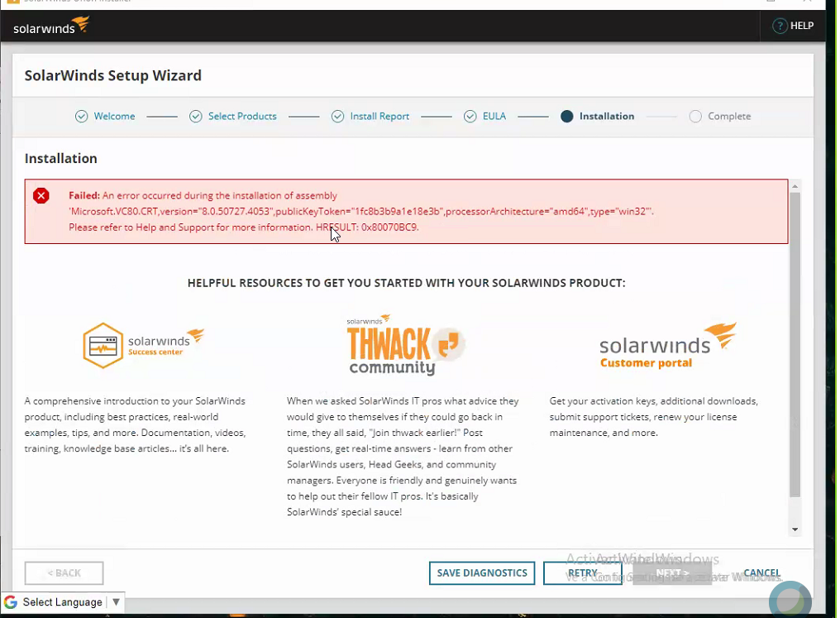Click the 'Get your activation keys' paragraph
This screenshot has width=840, height=618.
[x=654, y=416]
